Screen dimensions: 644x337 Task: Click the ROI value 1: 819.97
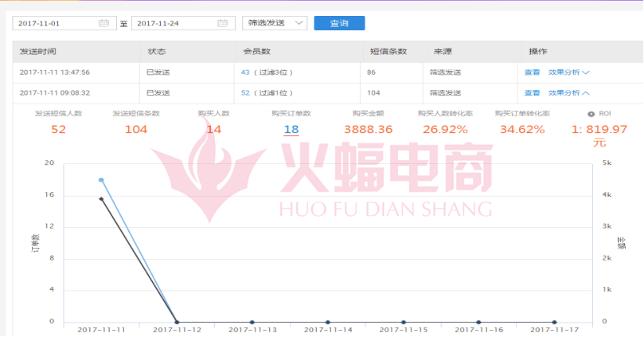(599, 129)
